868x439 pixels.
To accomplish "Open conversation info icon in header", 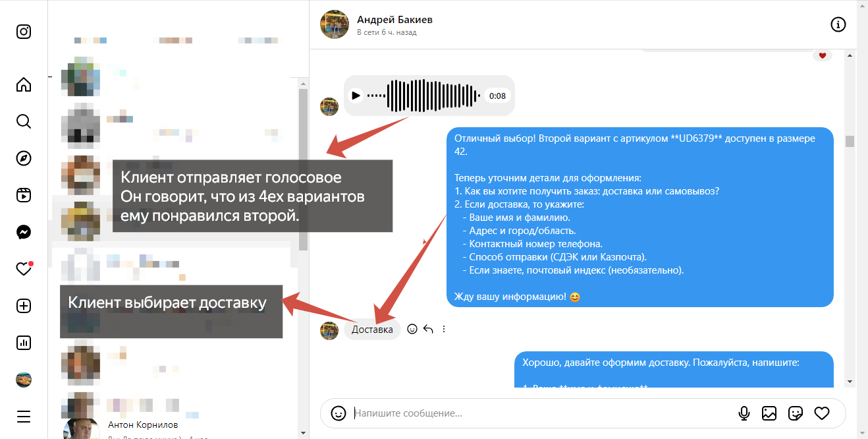I will (x=838, y=25).
